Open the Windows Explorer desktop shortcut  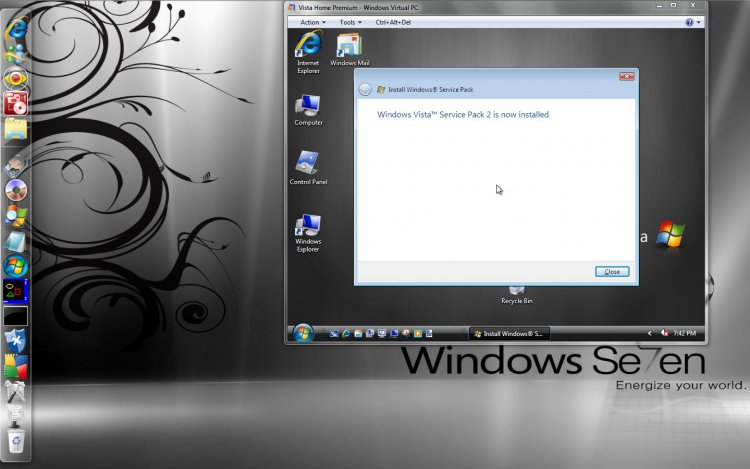[308, 233]
